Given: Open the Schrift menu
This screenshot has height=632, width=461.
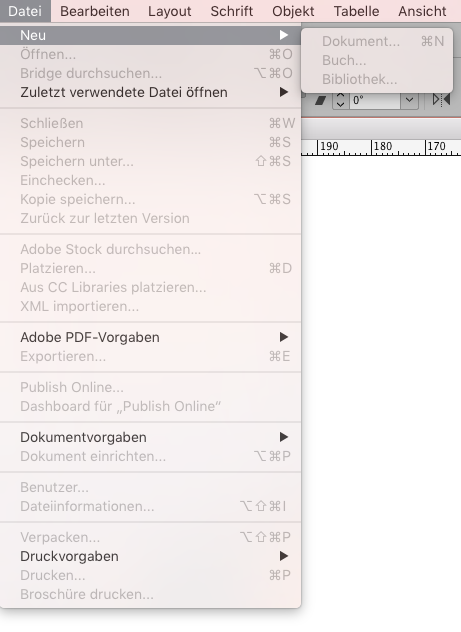Looking at the screenshot, I should coord(232,11).
